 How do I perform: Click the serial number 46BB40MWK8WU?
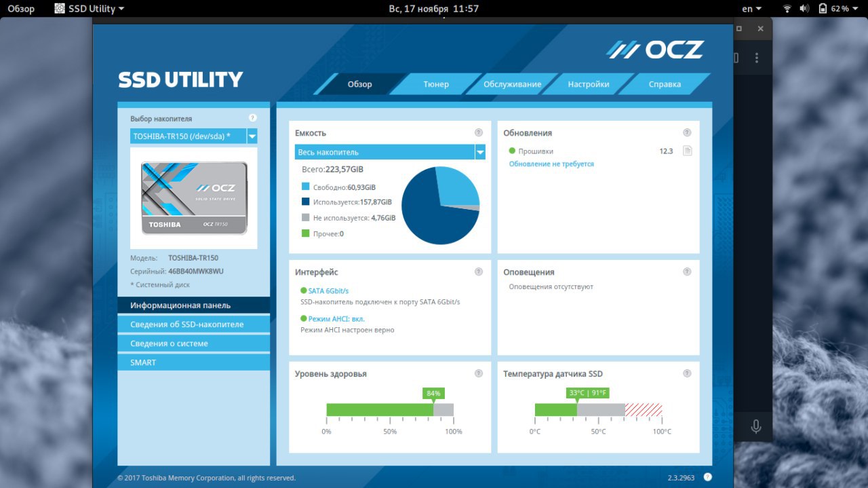196,271
